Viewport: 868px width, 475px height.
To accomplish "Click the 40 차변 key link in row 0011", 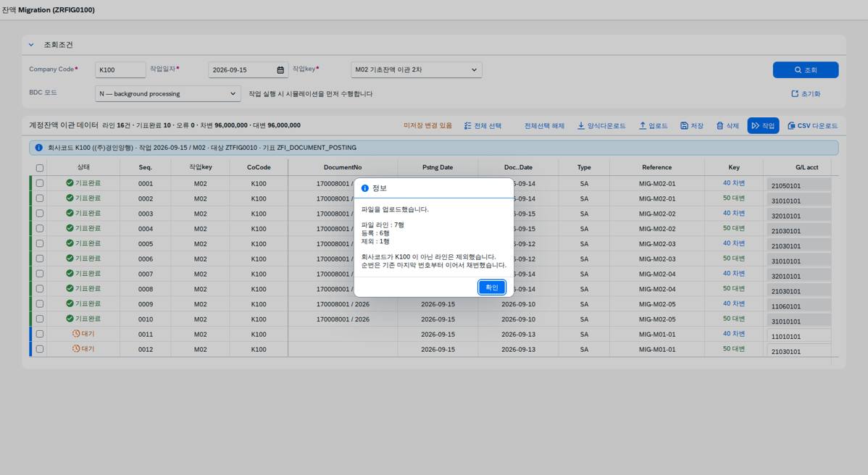I will 733,334.
